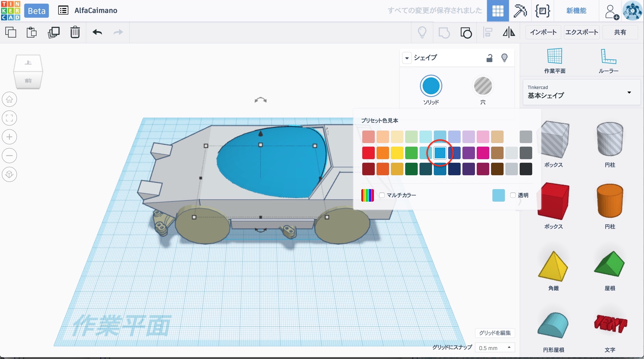
Task: Click the lock editing padlock icon
Action: [489, 58]
